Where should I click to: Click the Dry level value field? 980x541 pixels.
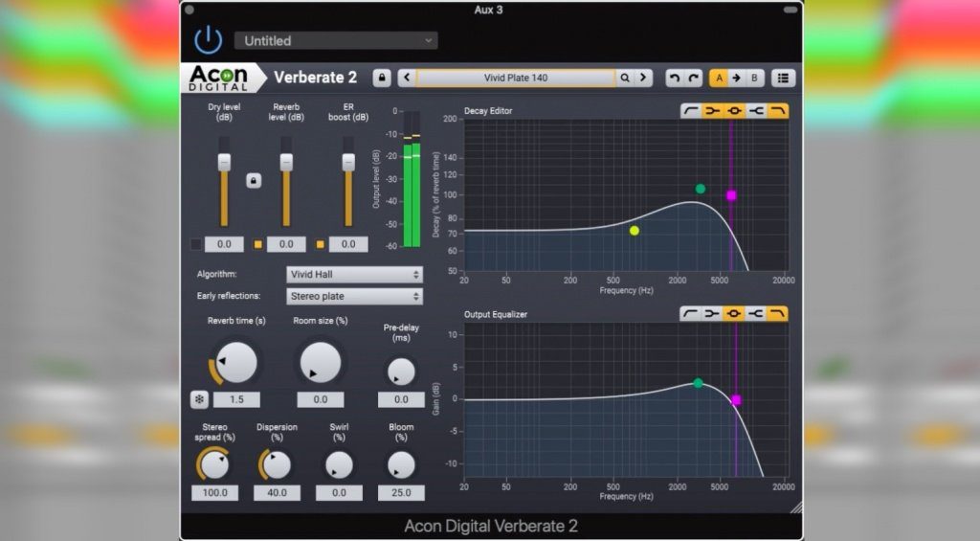(224, 244)
